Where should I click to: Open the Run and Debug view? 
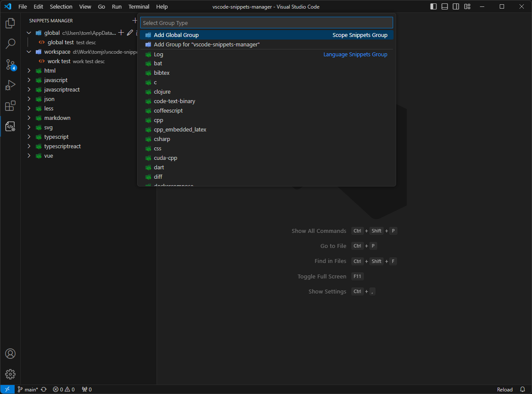(10, 85)
